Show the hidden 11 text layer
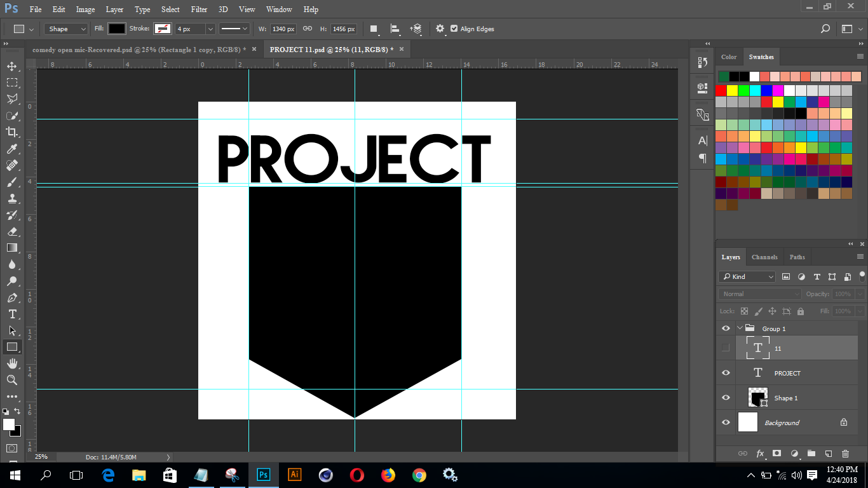This screenshot has height=488, width=868. pos(726,348)
